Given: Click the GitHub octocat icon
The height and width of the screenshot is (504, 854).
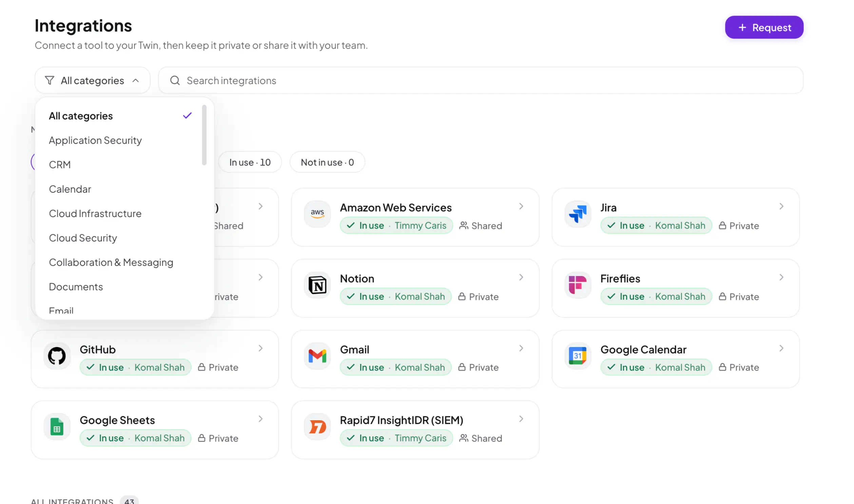Looking at the screenshot, I should 57,355.
